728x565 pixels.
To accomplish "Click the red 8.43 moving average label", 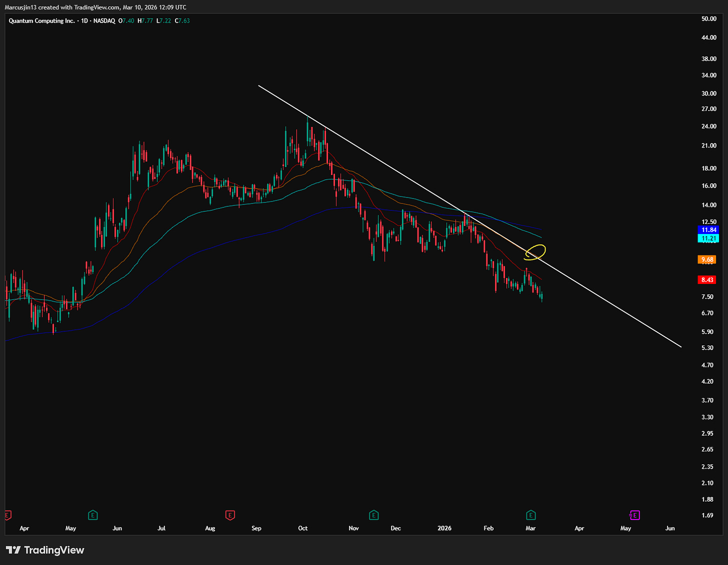I will [x=707, y=280].
